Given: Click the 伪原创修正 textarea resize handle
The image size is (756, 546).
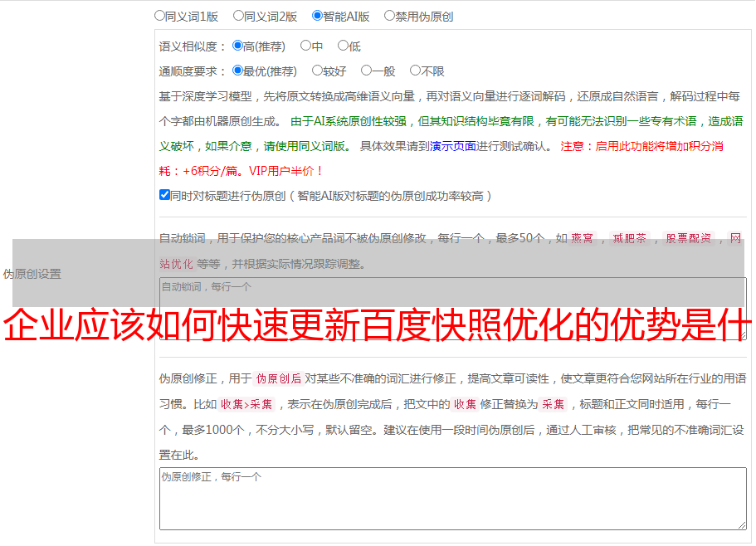Looking at the screenshot, I should (741, 524).
